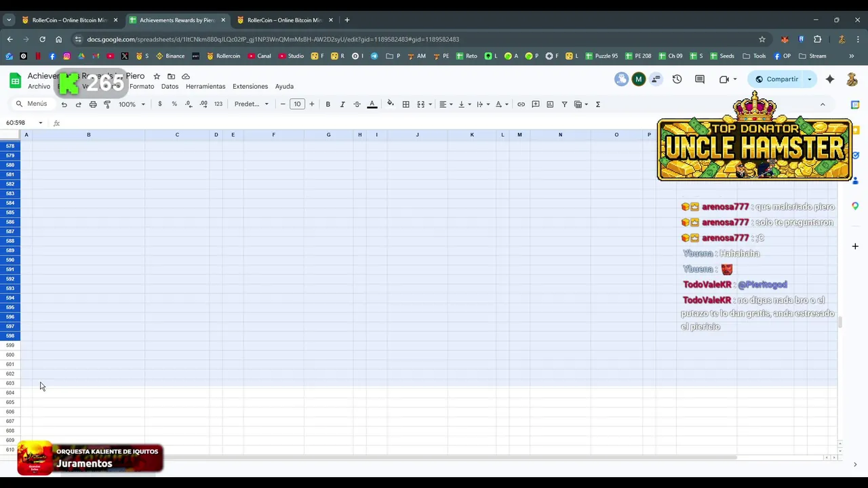
Task: Redo the last action in Sheets
Action: [79, 104]
